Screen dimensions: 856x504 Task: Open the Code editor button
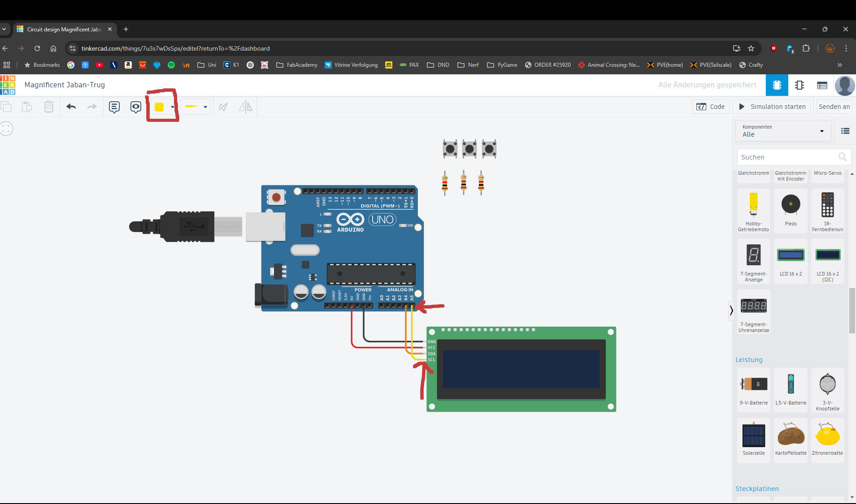710,107
